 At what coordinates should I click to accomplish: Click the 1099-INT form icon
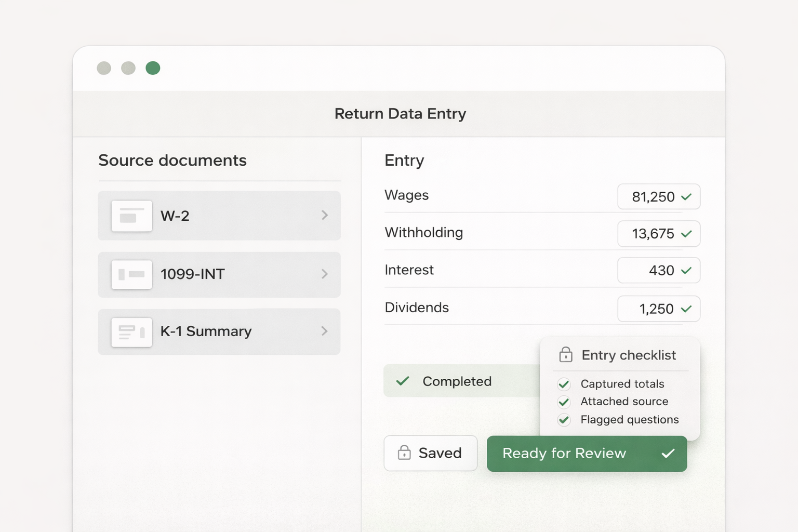point(131,275)
